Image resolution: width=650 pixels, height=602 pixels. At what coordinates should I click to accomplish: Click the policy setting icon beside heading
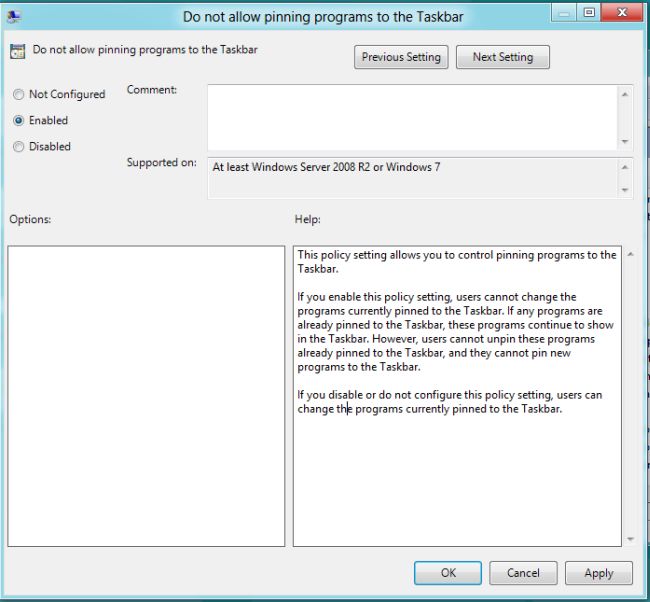tap(17, 51)
